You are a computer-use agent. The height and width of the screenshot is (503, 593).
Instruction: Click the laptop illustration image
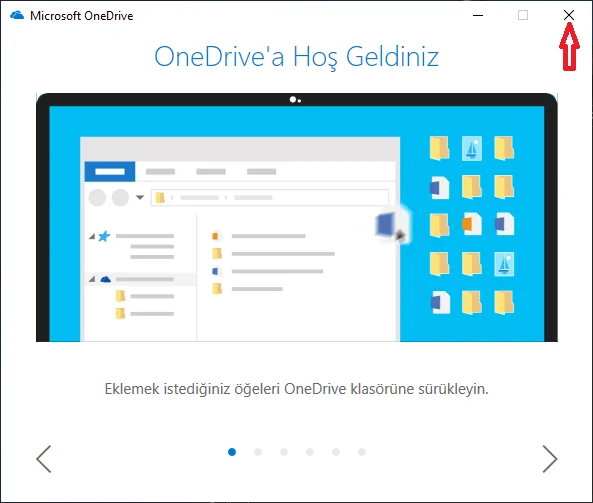(297, 217)
